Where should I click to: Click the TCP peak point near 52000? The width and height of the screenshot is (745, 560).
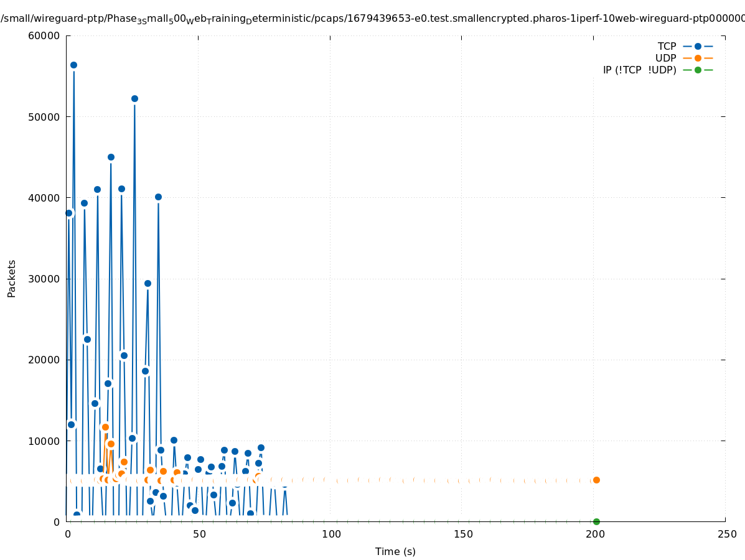[134, 98]
